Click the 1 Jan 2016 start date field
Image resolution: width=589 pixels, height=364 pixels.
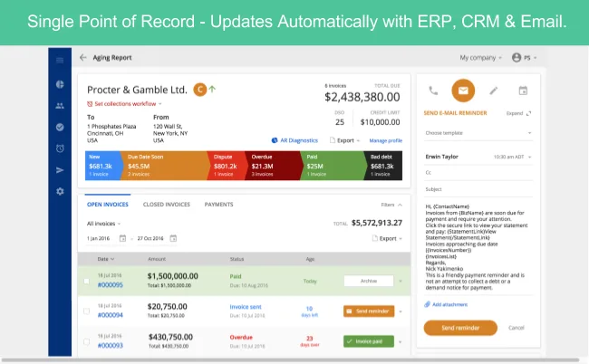(x=98, y=238)
